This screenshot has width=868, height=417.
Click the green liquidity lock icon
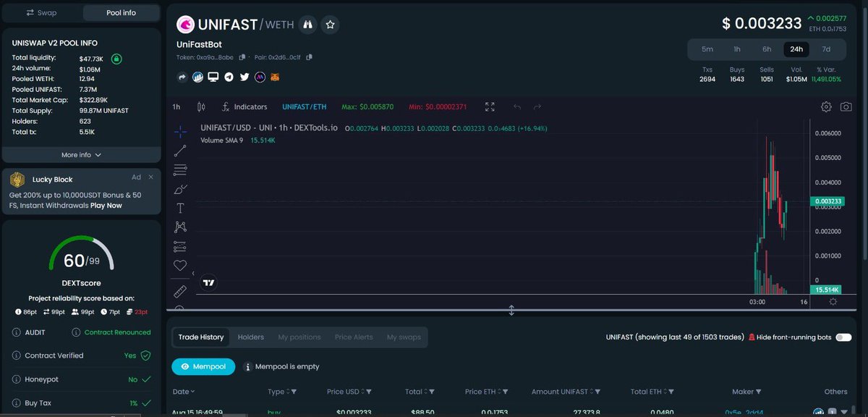116,59
